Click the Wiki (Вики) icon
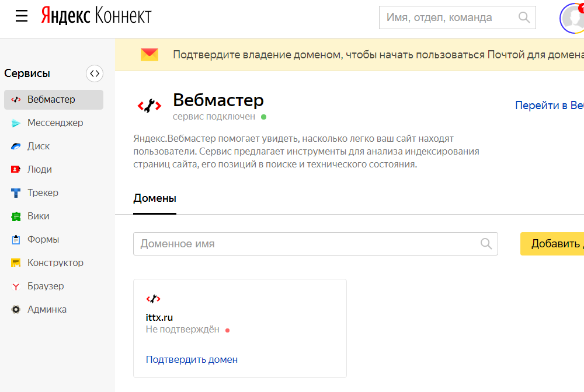This screenshot has height=392, width=584. [16, 216]
